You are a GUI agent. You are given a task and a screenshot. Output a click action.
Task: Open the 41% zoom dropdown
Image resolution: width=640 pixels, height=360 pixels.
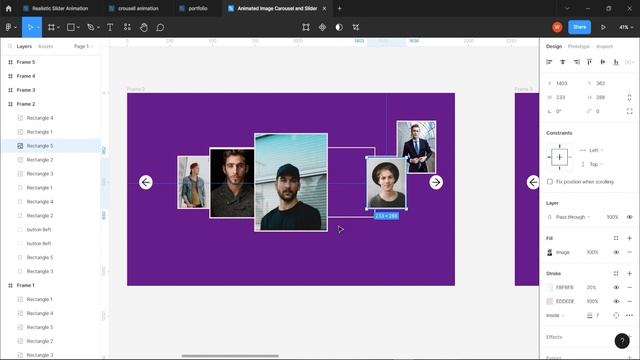coord(626,27)
